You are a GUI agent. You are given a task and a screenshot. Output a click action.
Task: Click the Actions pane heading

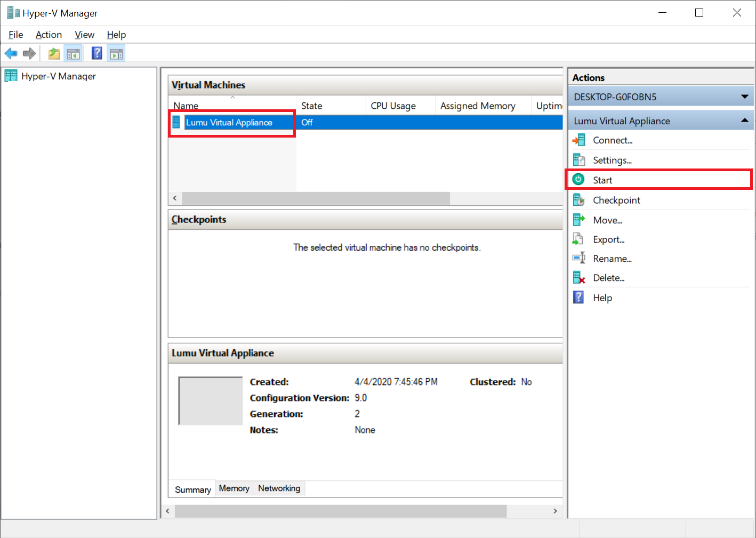tap(589, 78)
